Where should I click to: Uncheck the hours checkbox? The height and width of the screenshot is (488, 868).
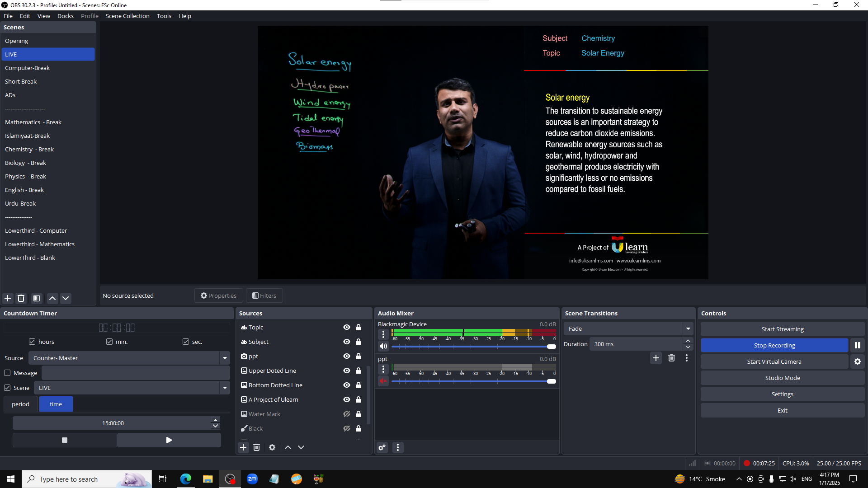32,342
